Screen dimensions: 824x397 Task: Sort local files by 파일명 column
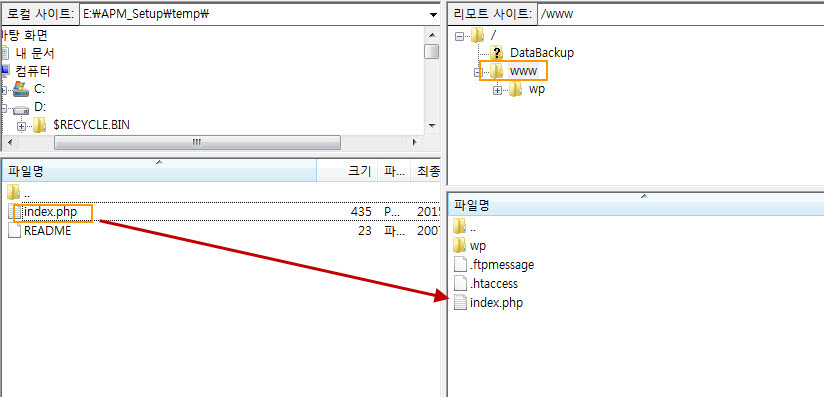[x=159, y=170]
